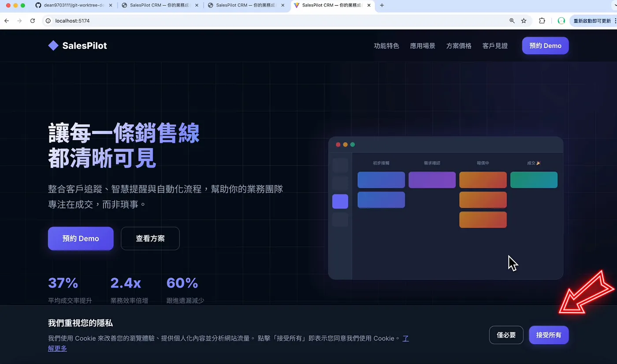Open 功能特色 in the navigation
This screenshot has width=617, height=364.
click(387, 46)
